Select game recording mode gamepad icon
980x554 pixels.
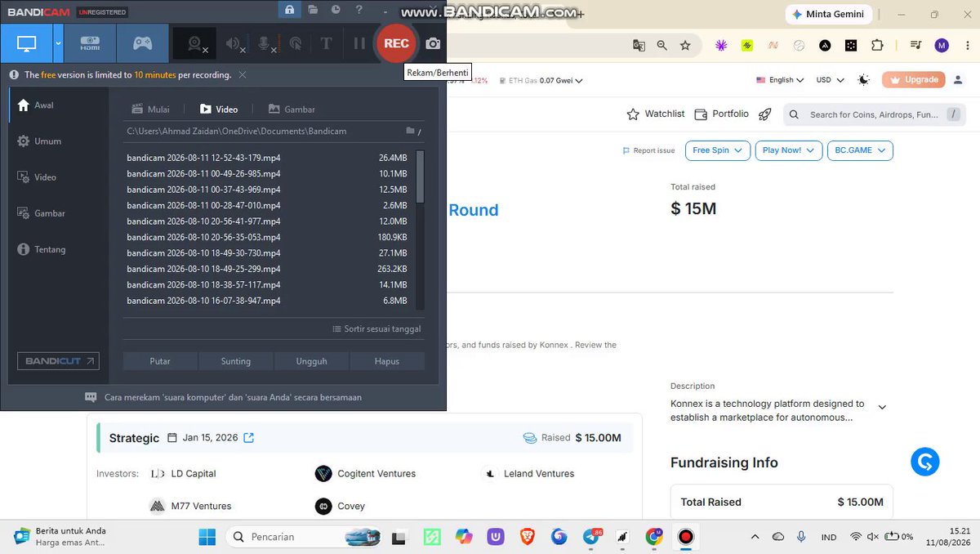(x=142, y=43)
